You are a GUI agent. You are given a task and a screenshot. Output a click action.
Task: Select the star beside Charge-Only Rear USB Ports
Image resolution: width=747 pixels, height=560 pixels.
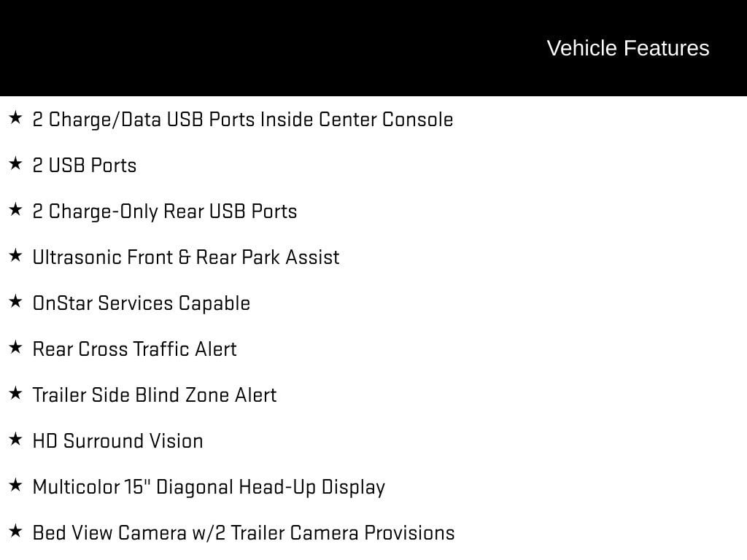pos(15,209)
